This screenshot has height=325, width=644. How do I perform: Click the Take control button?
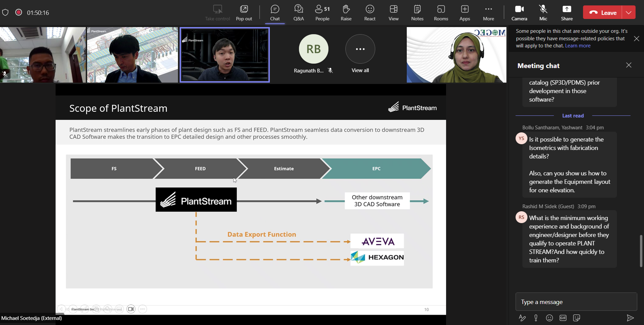pyautogui.click(x=218, y=13)
